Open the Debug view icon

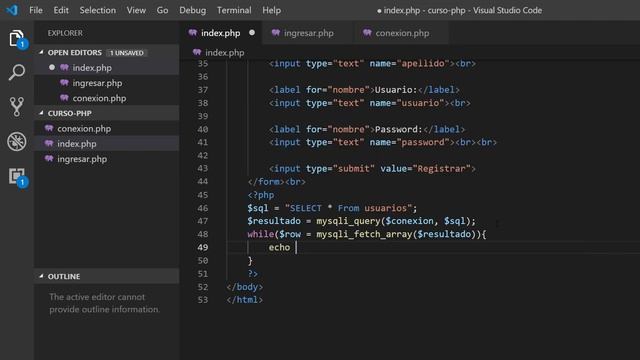coord(17,142)
